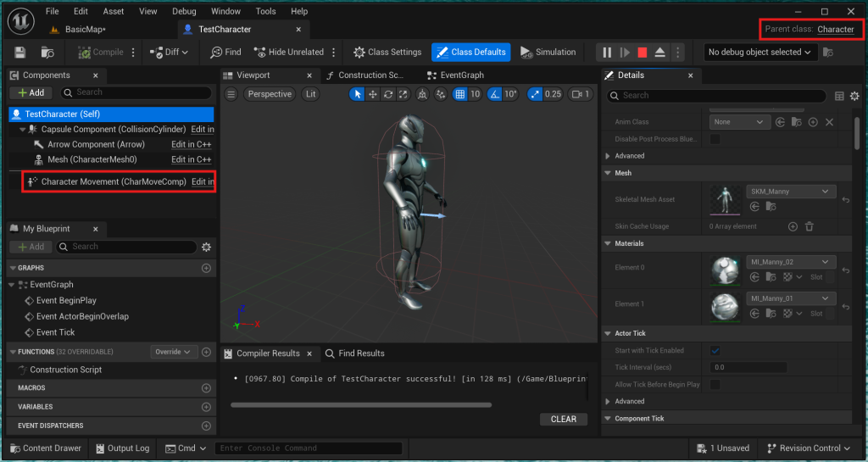Viewport: 868px width, 462px height.
Task: Open Details panel settings gear
Action: (854, 97)
